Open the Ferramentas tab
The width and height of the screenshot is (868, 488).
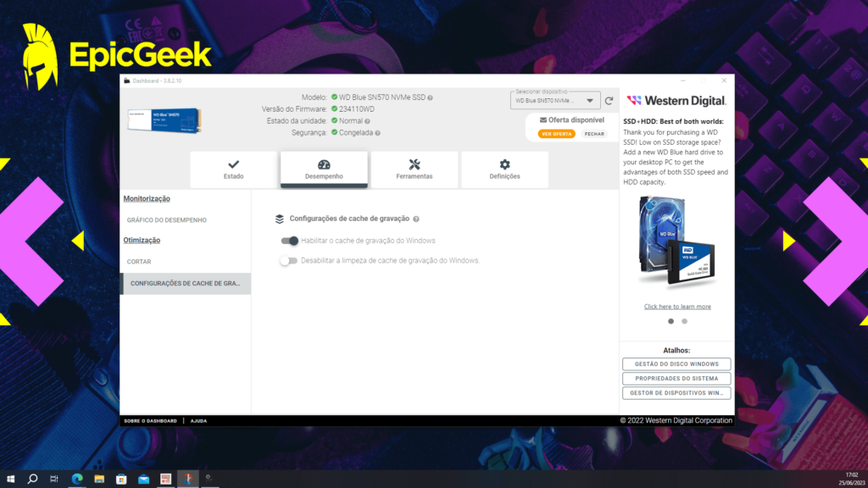414,169
